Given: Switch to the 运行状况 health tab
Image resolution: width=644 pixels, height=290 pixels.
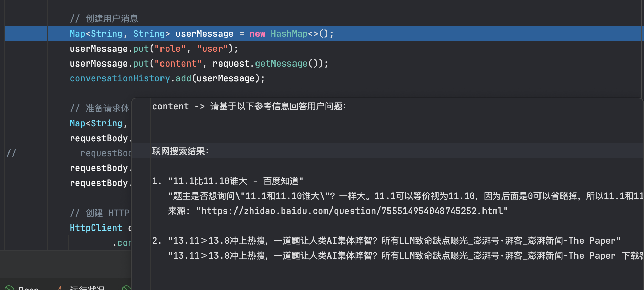Looking at the screenshot, I should point(87,288).
